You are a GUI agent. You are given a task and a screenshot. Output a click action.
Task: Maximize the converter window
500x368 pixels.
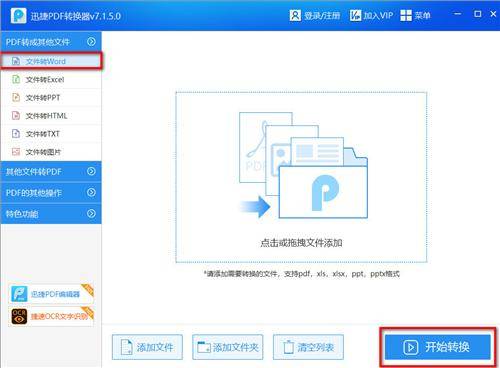(478, 14)
